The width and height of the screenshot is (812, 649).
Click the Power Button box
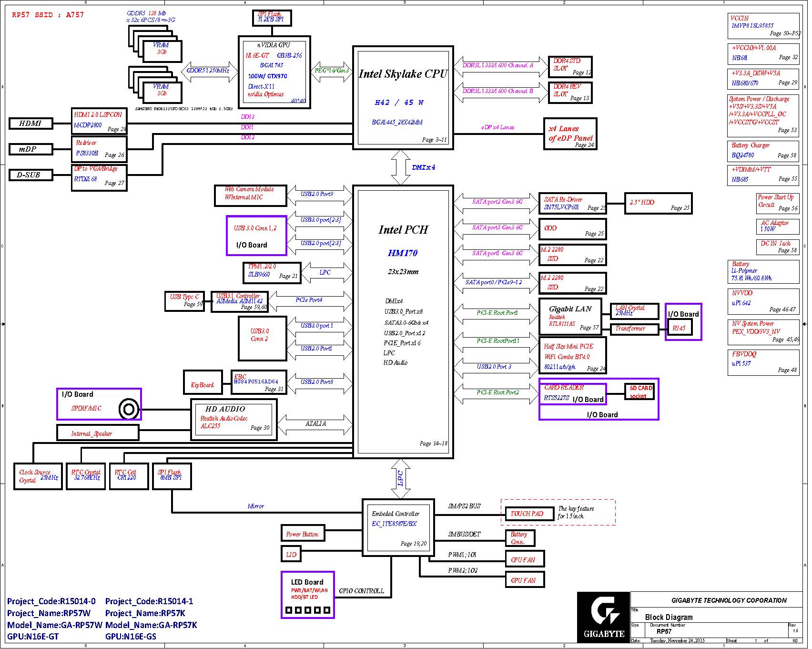[303, 533]
